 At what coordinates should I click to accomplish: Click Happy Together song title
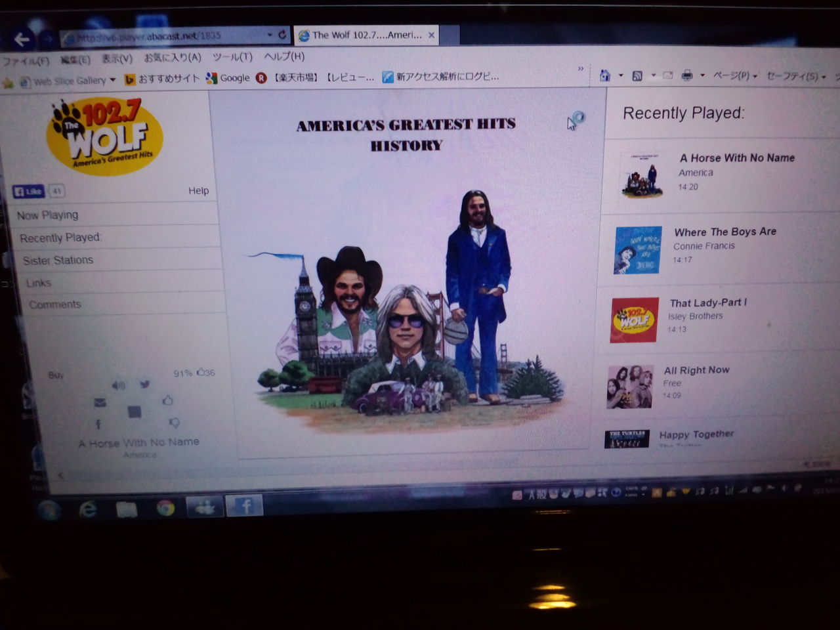point(696,434)
